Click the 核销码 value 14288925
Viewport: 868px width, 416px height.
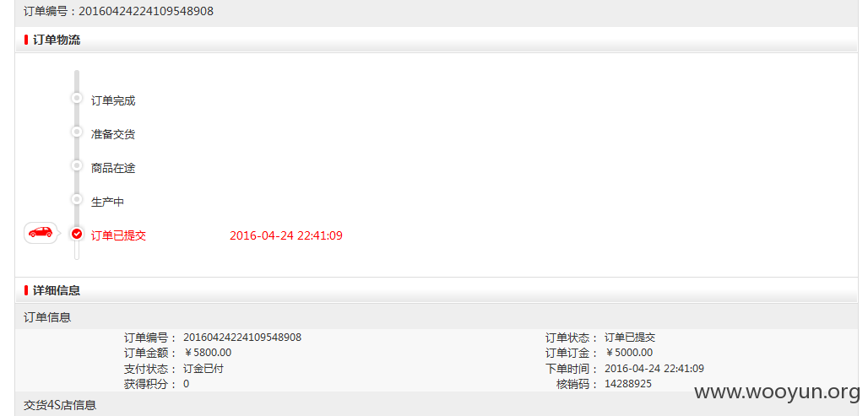point(628,384)
